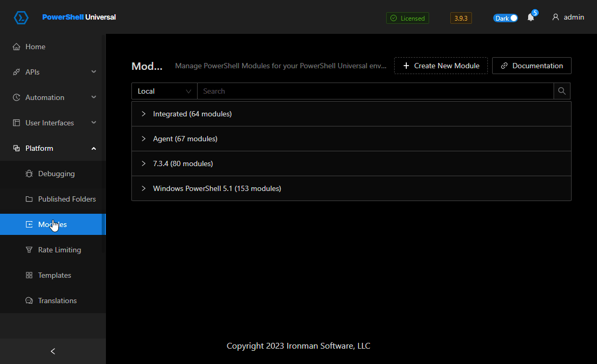The width and height of the screenshot is (597, 364).
Task: Expand the Integrated (64 modules) group
Action: [192, 114]
